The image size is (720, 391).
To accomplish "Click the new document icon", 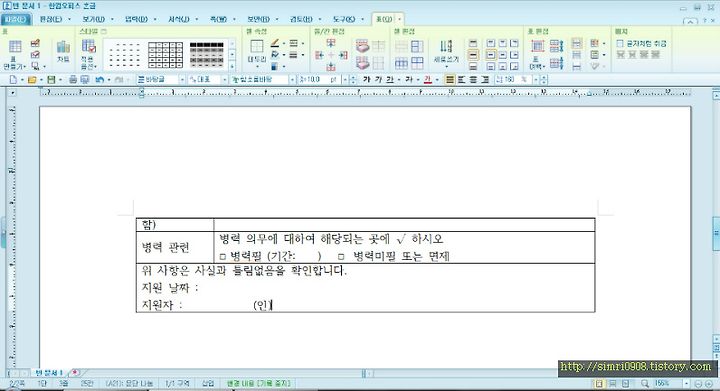I will 14,80.
